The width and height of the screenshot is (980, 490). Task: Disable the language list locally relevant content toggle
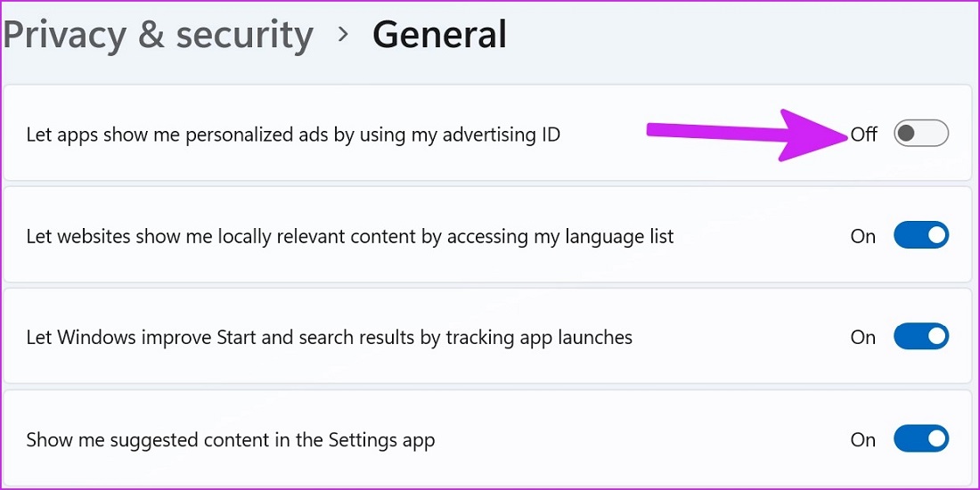coord(921,236)
